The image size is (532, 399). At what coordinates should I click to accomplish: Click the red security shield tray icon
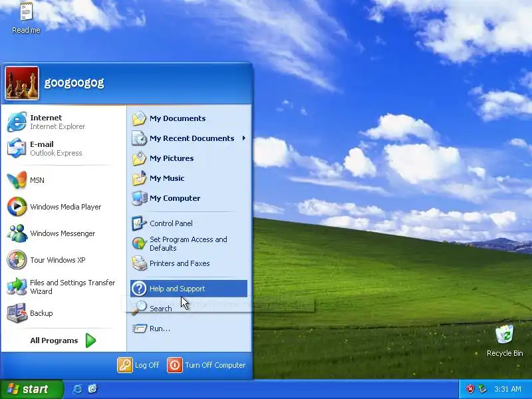tap(470, 389)
